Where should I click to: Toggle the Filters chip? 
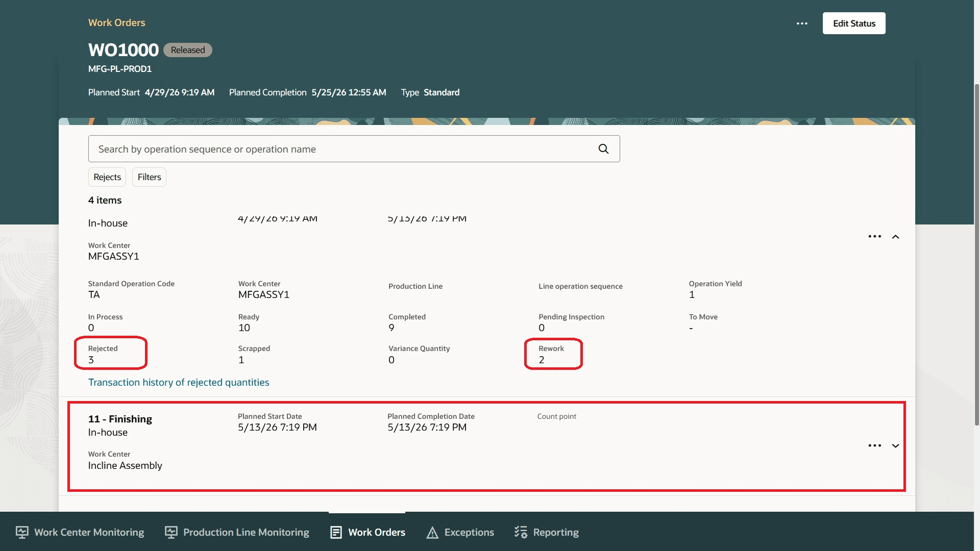149,177
